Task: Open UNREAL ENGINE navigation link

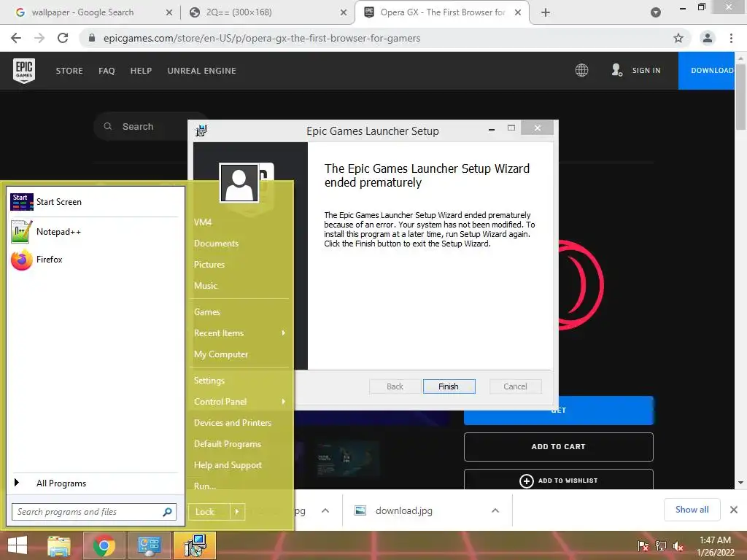Action: click(201, 71)
